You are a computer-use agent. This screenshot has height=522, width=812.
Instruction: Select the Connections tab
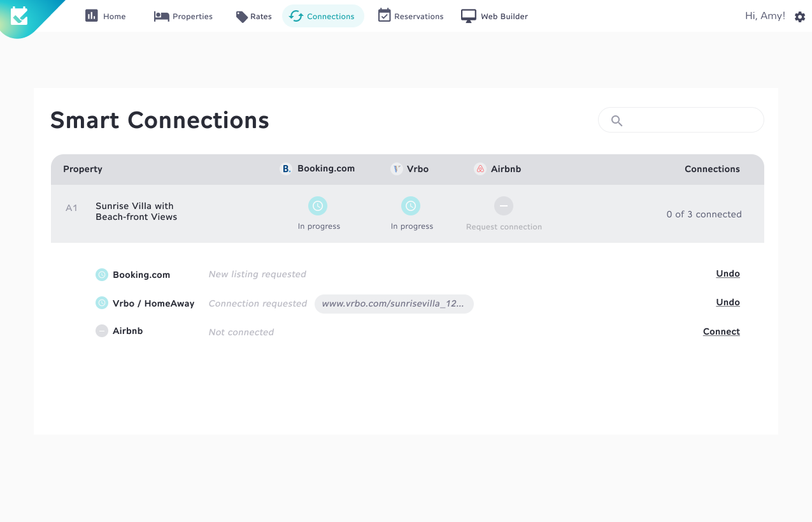323,16
